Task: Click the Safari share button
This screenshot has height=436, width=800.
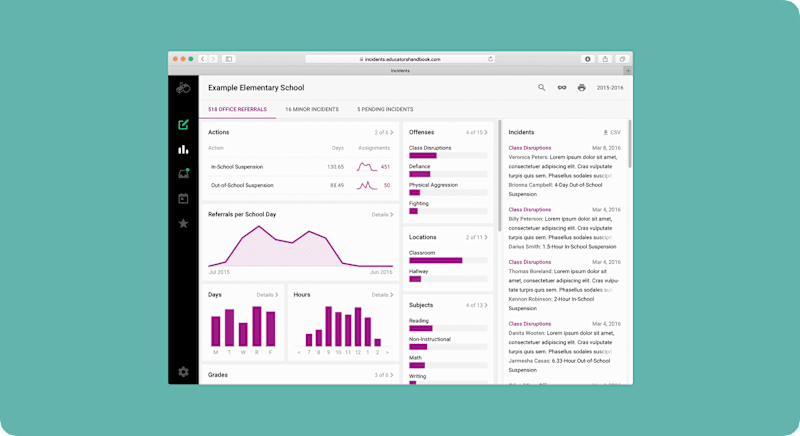Action: tap(605, 59)
